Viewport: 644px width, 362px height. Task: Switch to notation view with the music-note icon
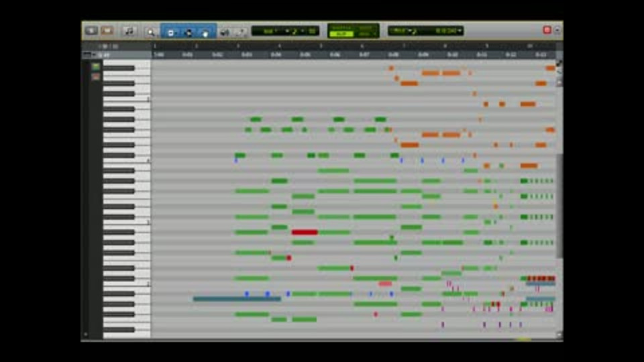point(129,31)
